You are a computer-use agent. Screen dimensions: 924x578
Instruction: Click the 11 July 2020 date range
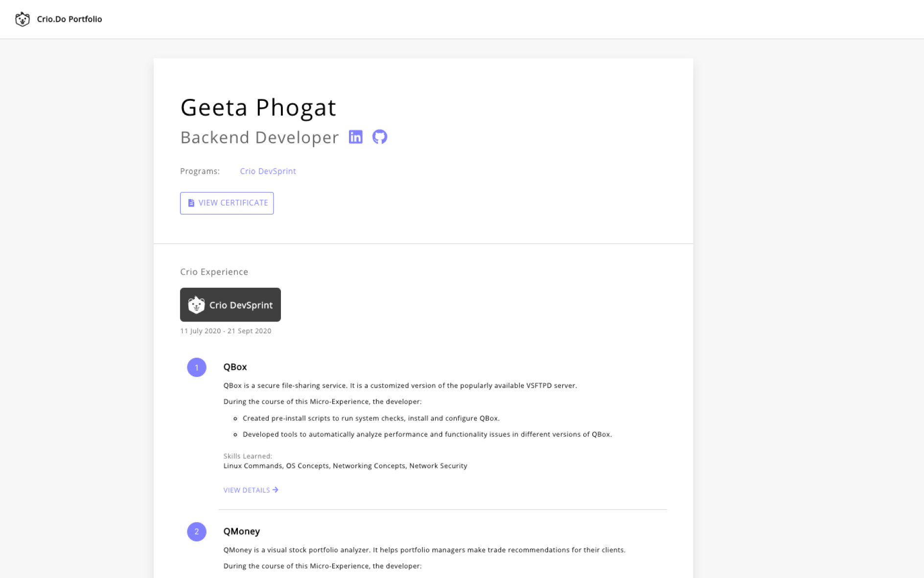coord(226,331)
